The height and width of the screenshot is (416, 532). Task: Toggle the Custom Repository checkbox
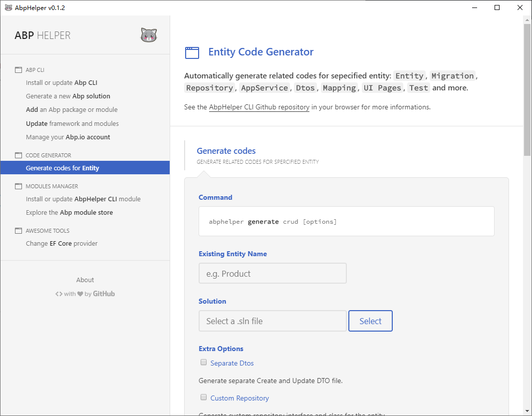tap(204, 398)
